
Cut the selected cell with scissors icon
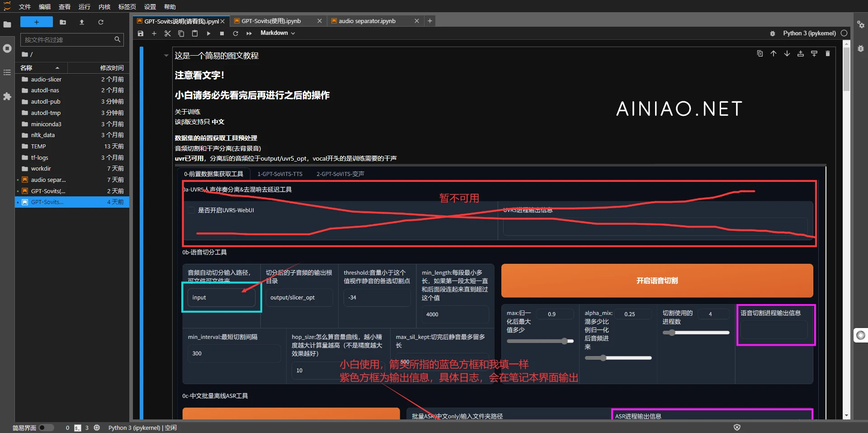tap(168, 33)
